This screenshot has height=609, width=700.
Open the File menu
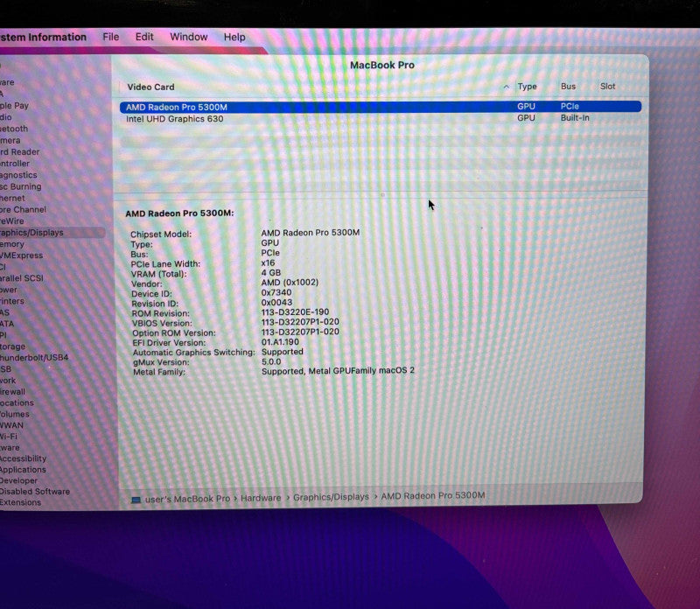click(x=111, y=37)
